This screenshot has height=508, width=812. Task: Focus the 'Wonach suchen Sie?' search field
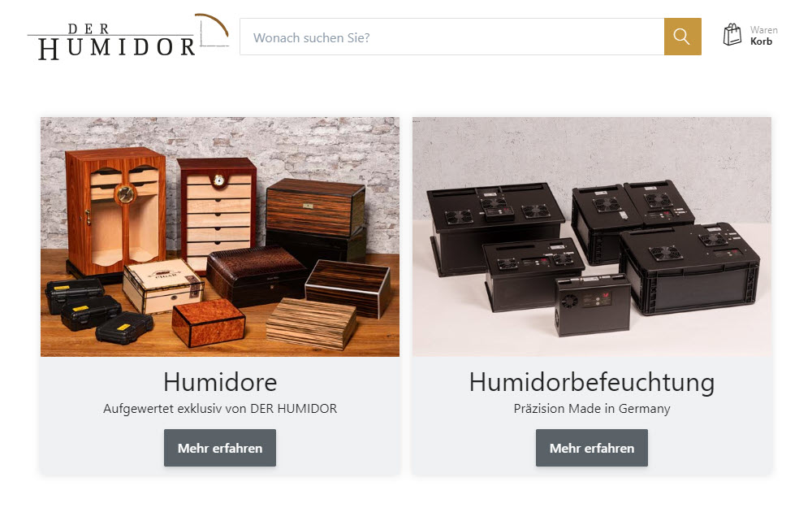[452, 37]
